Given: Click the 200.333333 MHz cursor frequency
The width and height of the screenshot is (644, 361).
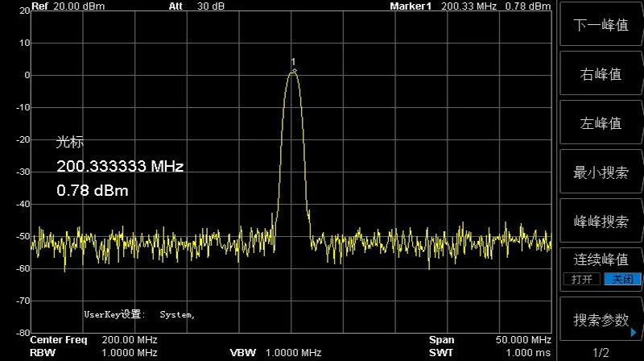Looking at the screenshot, I should click(x=120, y=166).
